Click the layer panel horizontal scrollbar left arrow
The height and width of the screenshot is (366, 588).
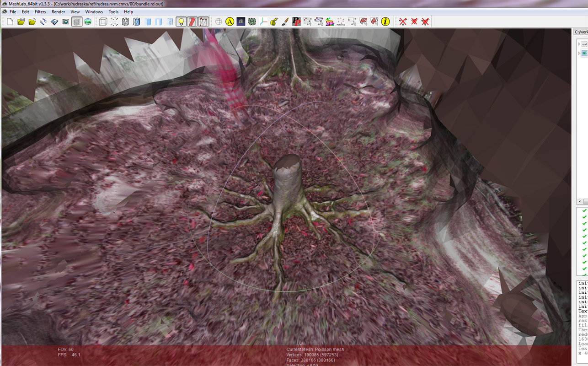579,202
